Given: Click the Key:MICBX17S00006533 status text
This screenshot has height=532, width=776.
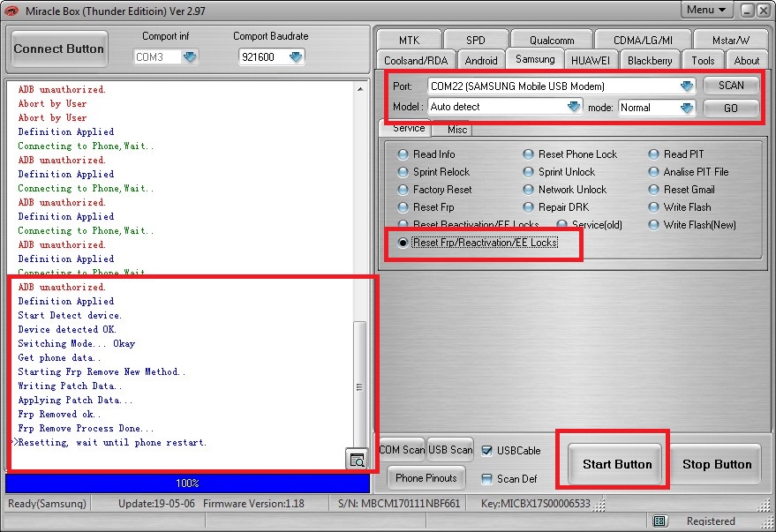Looking at the screenshot, I should [x=536, y=503].
